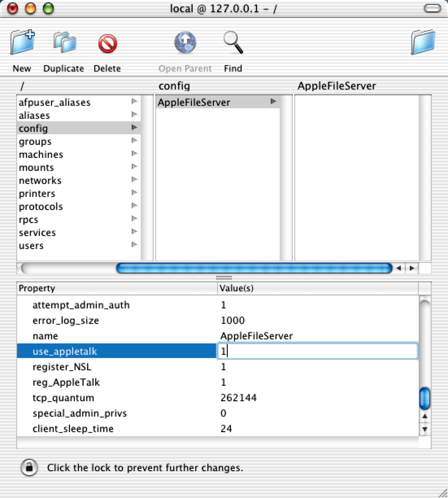Click the Find toolbar label
This screenshot has height=498, width=448.
pyautogui.click(x=233, y=68)
